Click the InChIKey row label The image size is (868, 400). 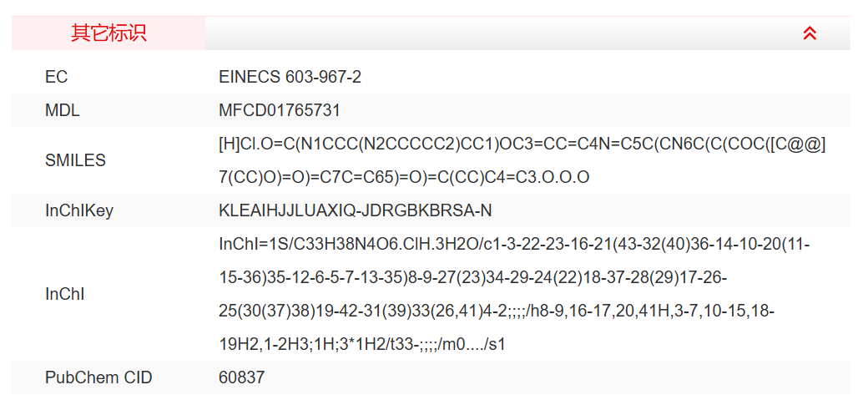78,210
